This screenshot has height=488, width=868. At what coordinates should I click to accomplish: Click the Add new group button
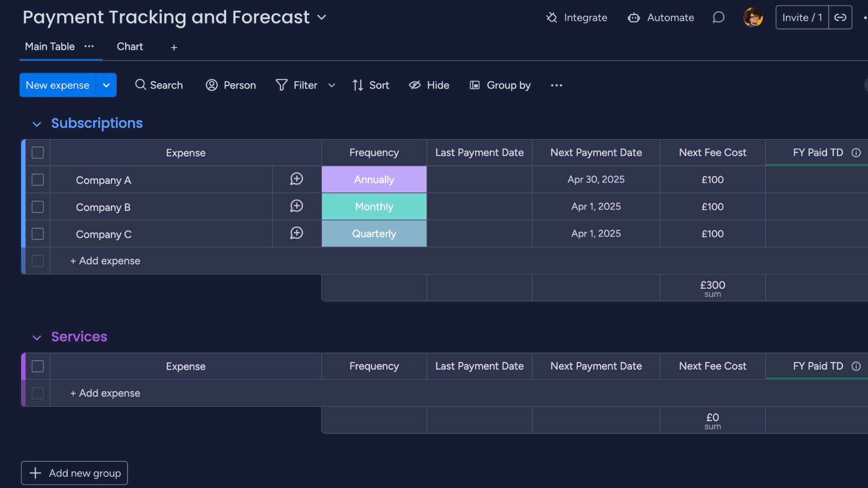(x=75, y=473)
